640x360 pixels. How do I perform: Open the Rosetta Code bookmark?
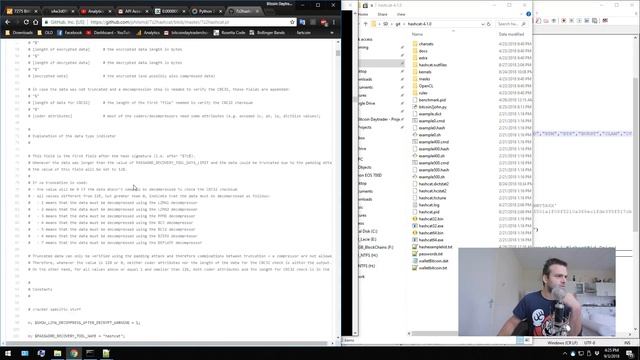tap(229, 33)
